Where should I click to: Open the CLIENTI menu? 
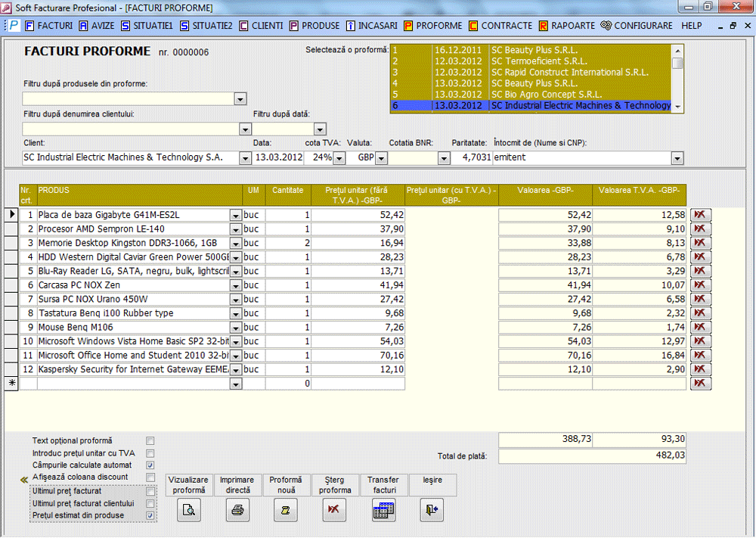tap(261, 26)
